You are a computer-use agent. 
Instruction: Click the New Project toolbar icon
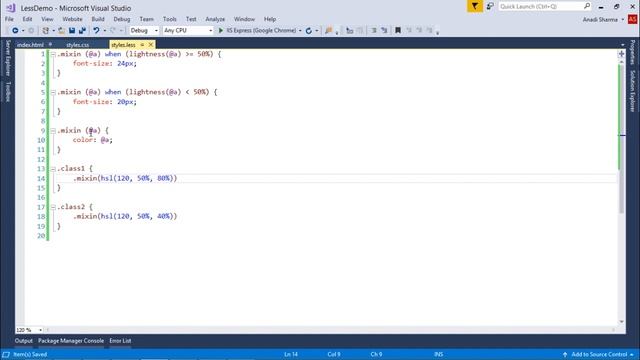tap(46, 31)
